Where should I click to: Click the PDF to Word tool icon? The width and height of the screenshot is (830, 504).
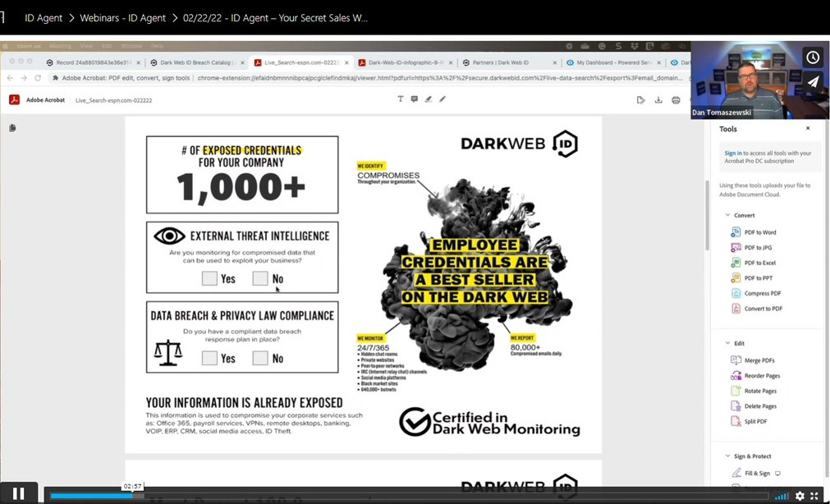point(736,231)
